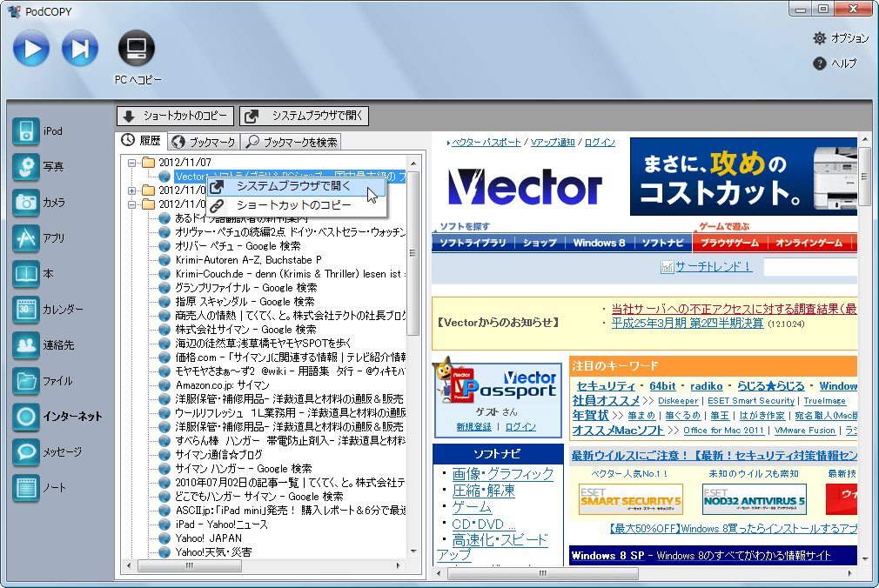Open the メッセージ sidebar section

click(47, 451)
